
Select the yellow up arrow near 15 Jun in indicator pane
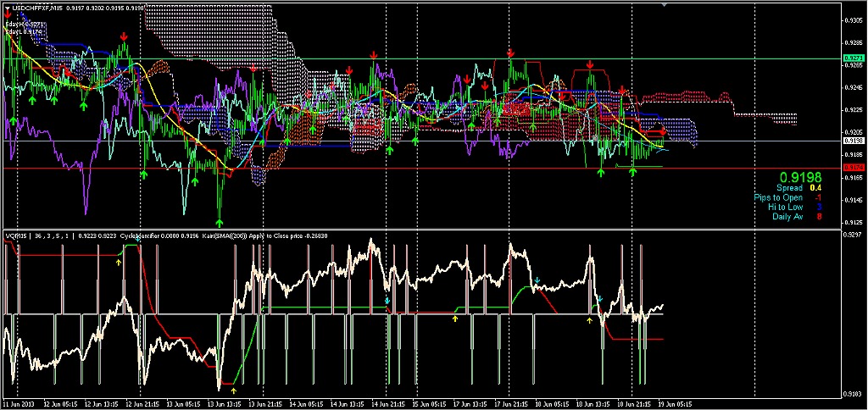click(455, 319)
